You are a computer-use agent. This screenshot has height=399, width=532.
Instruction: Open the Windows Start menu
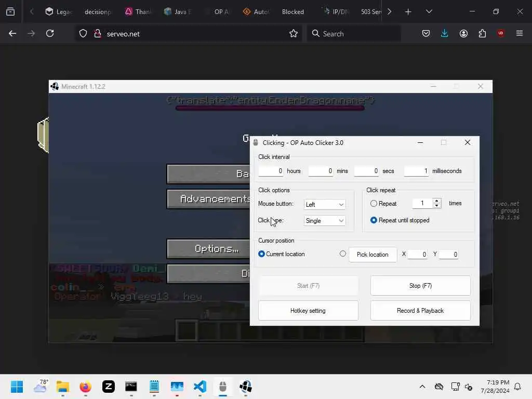pos(17,387)
